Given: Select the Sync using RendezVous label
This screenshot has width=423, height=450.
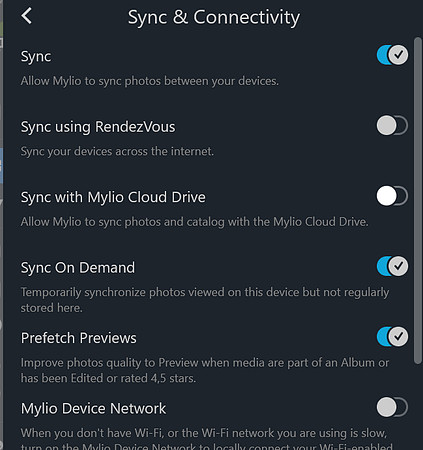Looking at the screenshot, I should [98, 127].
